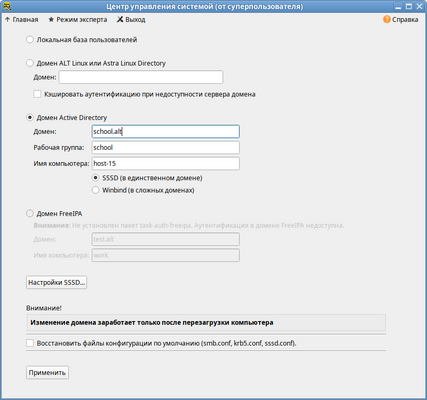Click the Главная up-arrow icon
This screenshot has height=400, width=427.
tap(7, 19)
